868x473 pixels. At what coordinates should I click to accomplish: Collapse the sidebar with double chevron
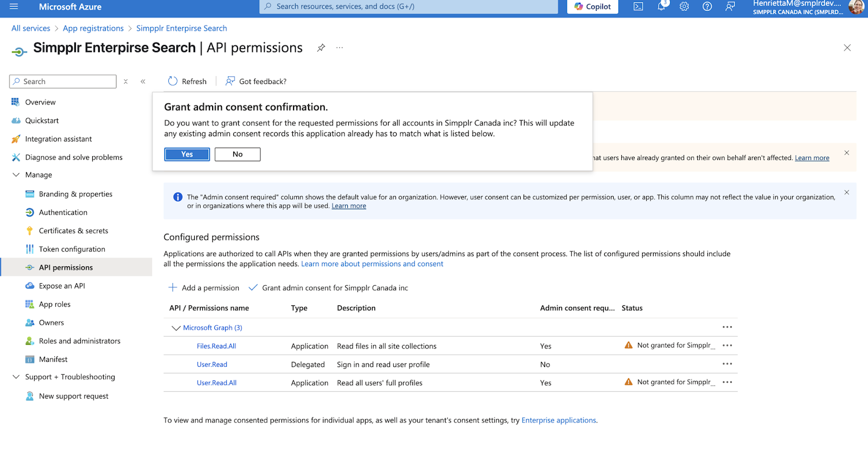143,81
